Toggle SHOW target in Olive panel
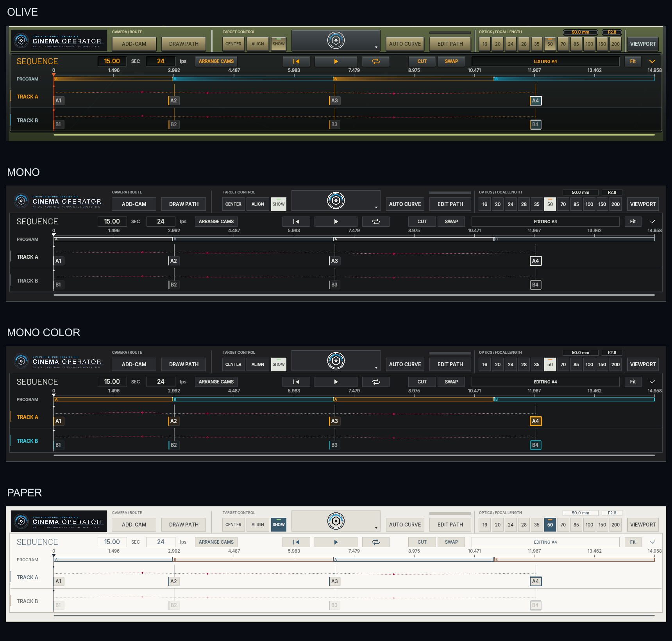Image resolution: width=672 pixels, height=641 pixels. [x=279, y=44]
